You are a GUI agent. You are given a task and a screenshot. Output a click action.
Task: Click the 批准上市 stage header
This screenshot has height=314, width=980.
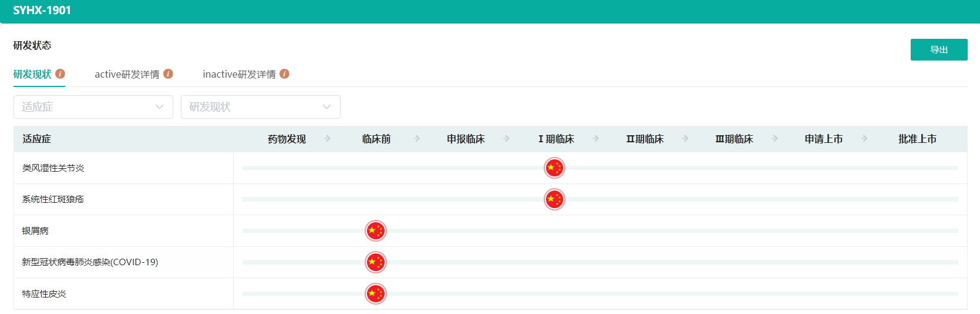917,139
